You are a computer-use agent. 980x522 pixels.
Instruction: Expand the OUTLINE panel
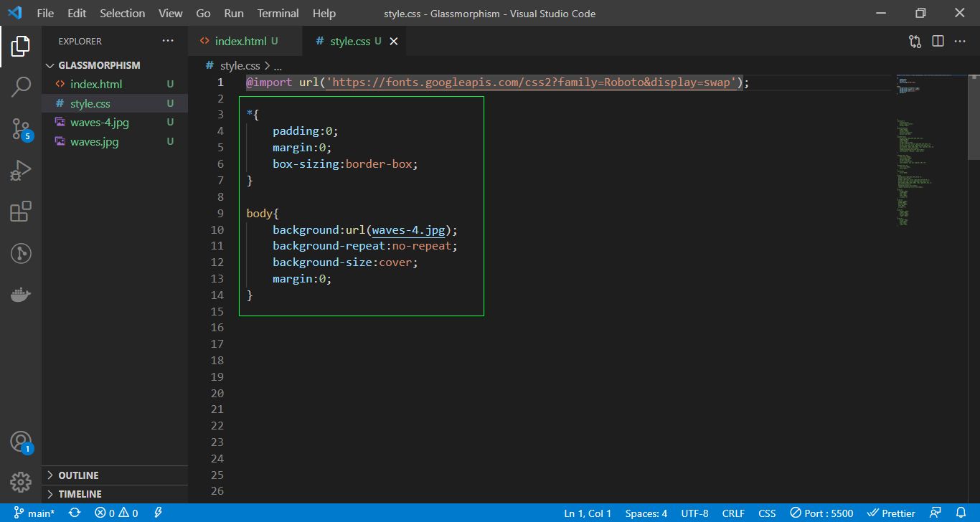[x=115, y=475]
